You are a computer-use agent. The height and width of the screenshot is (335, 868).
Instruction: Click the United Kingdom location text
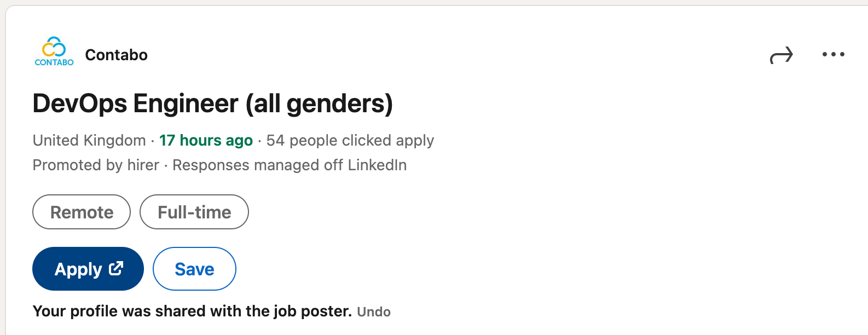coord(89,141)
